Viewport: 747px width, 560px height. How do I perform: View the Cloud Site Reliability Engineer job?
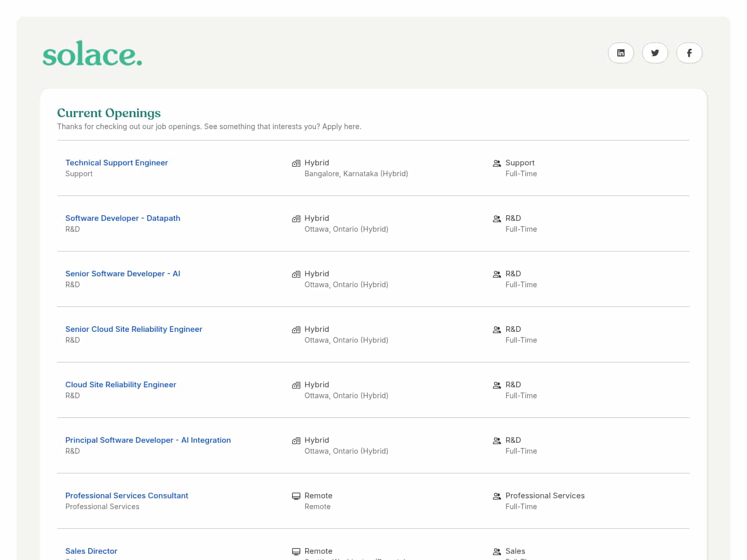[x=121, y=385]
